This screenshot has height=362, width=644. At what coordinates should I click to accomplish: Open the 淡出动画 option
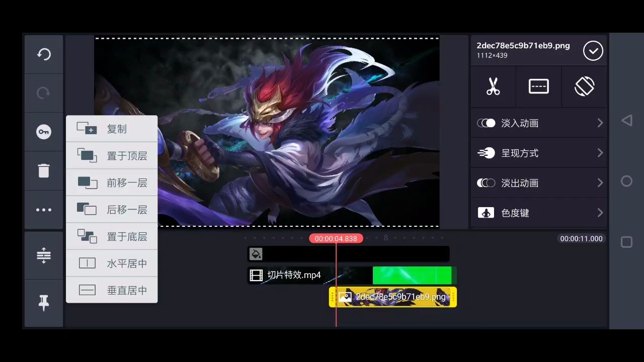pos(539,183)
